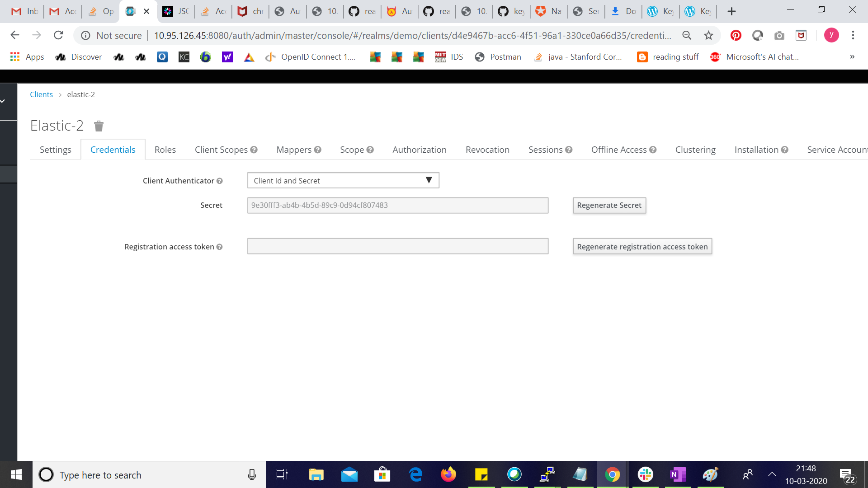The height and width of the screenshot is (488, 868).
Task: Navigate back via the Clients breadcrumb
Action: pos(41,94)
